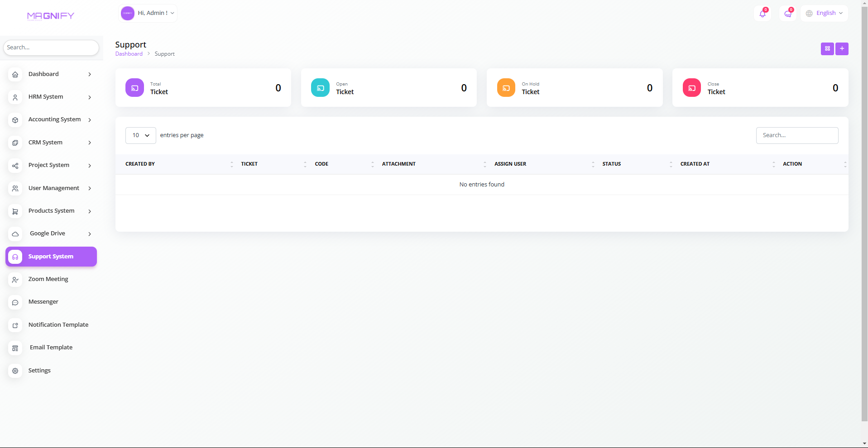Open Email Template menu item
This screenshot has width=868, height=448.
coord(51,348)
